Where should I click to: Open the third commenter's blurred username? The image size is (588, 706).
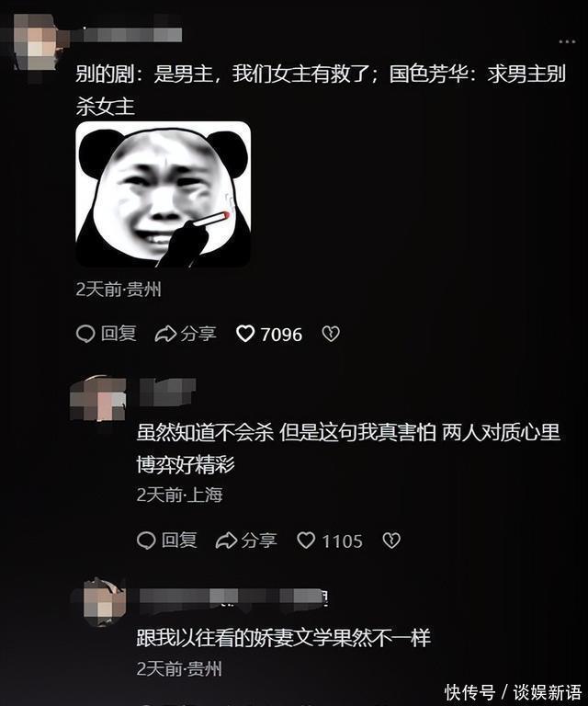coord(233,598)
